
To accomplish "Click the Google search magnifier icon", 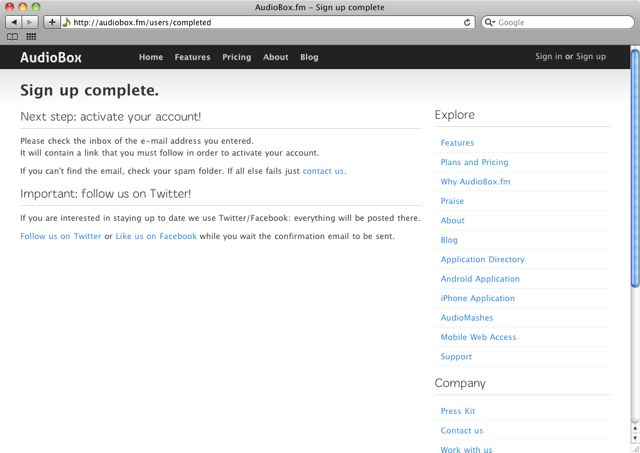I will pyautogui.click(x=489, y=22).
